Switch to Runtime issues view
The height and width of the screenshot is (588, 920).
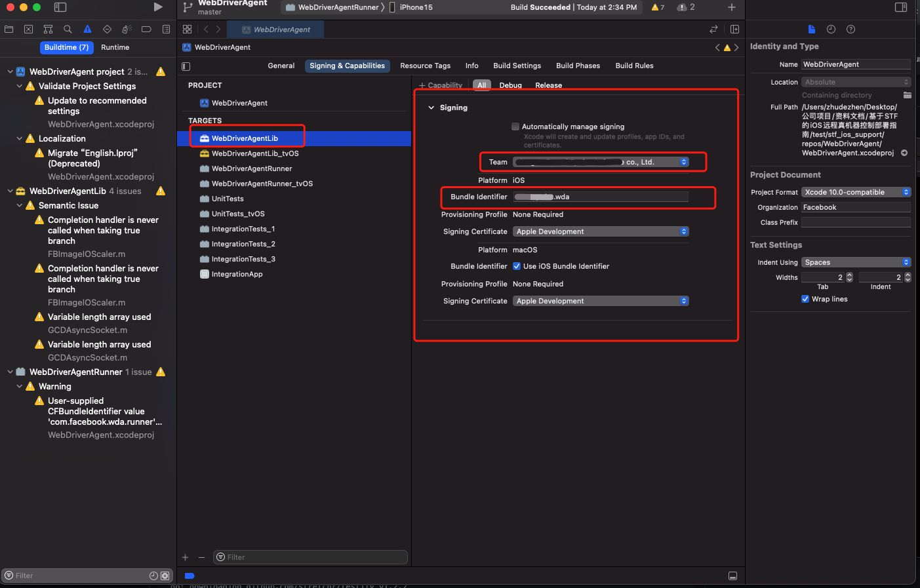(x=115, y=47)
